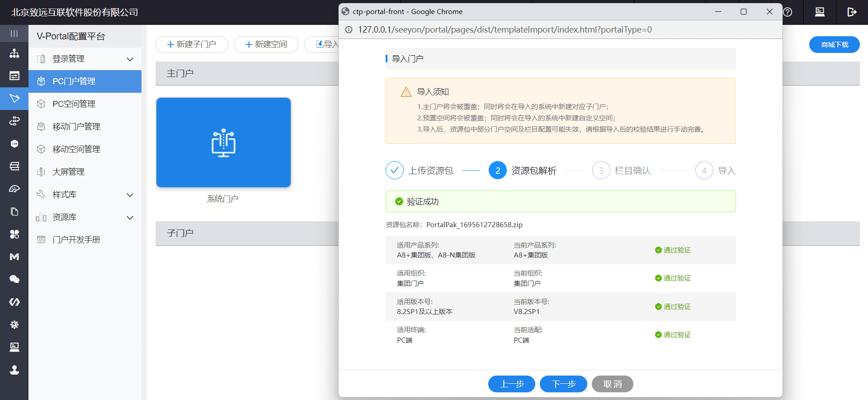The width and height of the screenshot is (868, 400).
Task: Click 通过验证 in the 适用终端 row
Action: pyautogui.click(x=673, y=335)
